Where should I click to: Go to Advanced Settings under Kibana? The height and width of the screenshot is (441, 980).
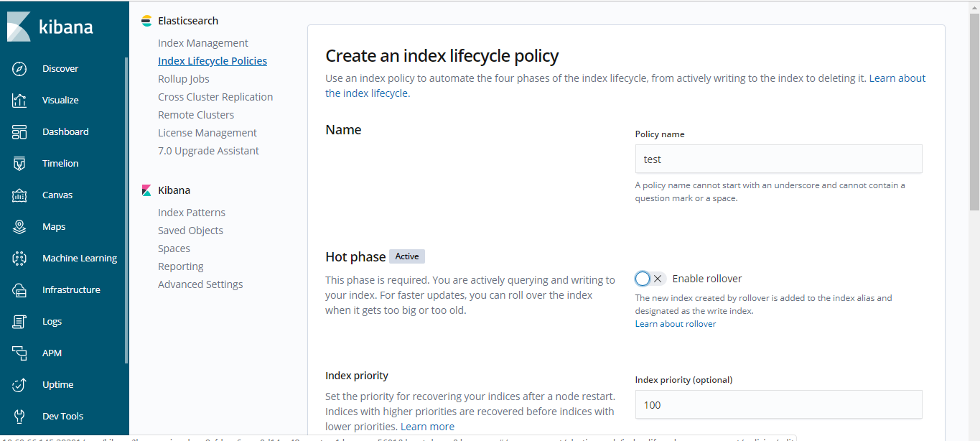click(200, 284)
